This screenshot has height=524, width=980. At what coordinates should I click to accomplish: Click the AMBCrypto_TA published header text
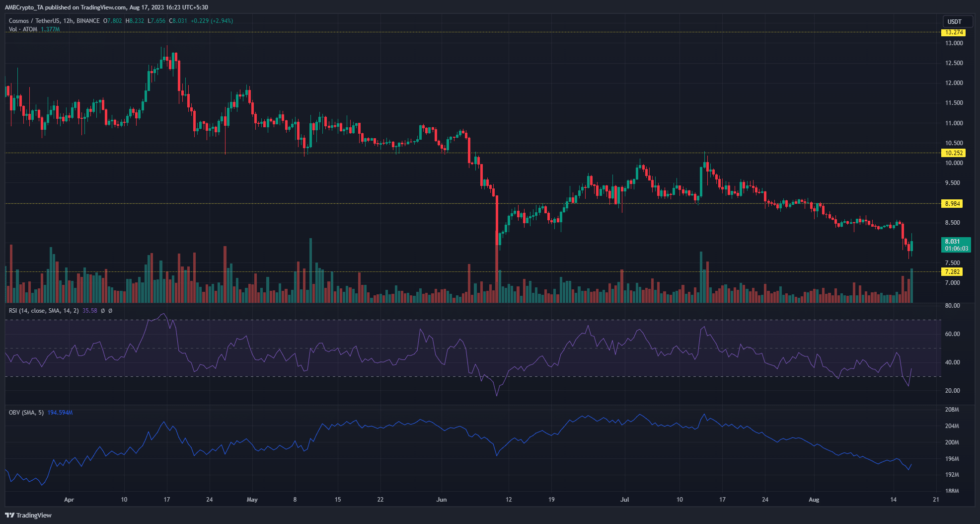click(x=106, y=7)
